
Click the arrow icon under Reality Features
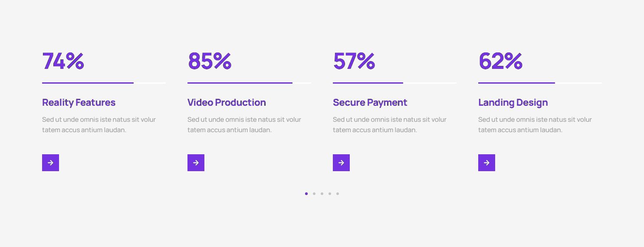tap(50, 162)
